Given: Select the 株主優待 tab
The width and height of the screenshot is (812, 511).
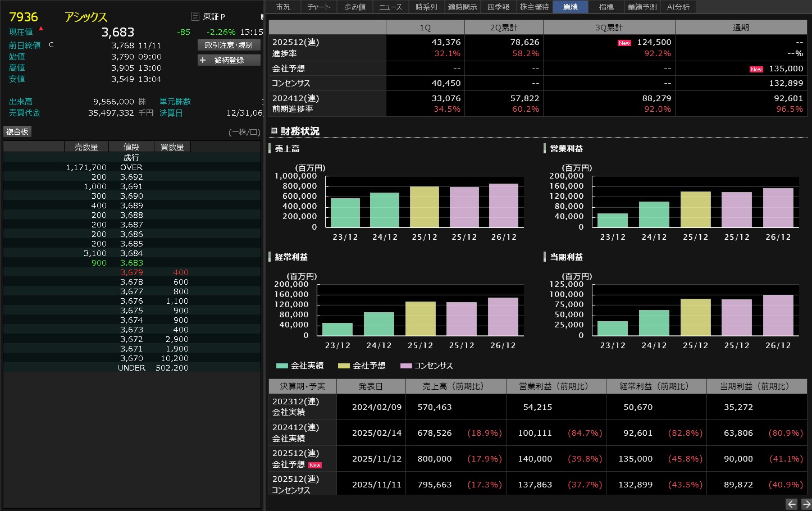Looking at the screenshot, I should pyautogui.click(x=534, y=7).
